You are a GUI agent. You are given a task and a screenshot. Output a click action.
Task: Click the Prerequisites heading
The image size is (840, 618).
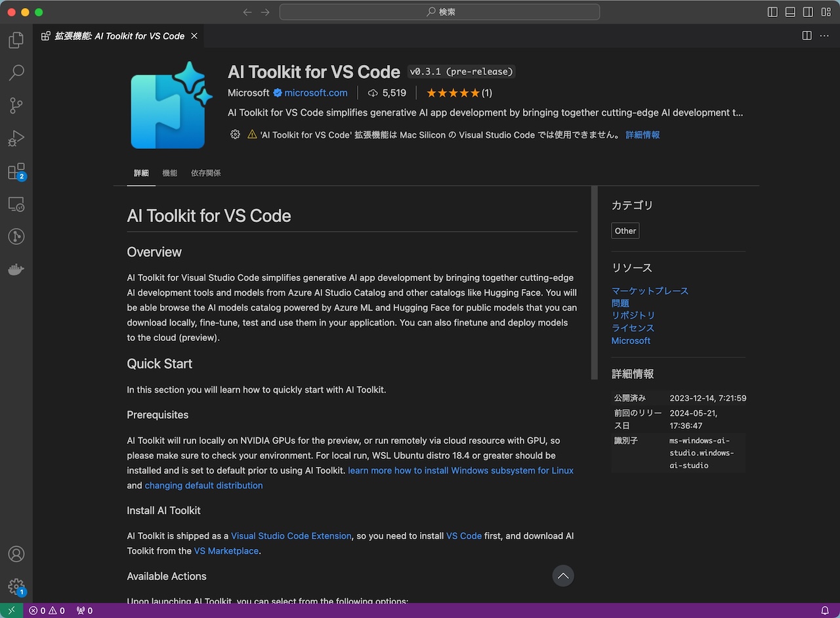coord(157,415)
